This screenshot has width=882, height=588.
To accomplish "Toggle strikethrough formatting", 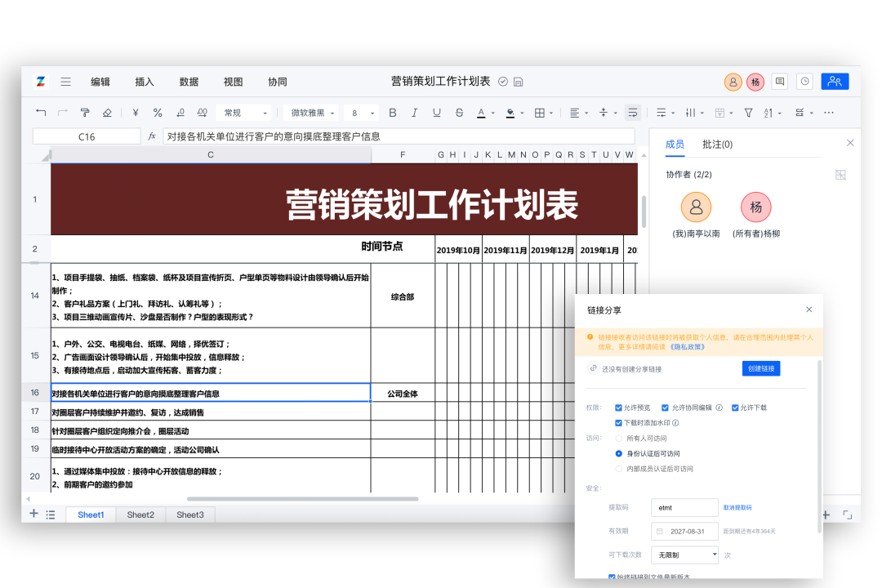I will tap(459, 113).
